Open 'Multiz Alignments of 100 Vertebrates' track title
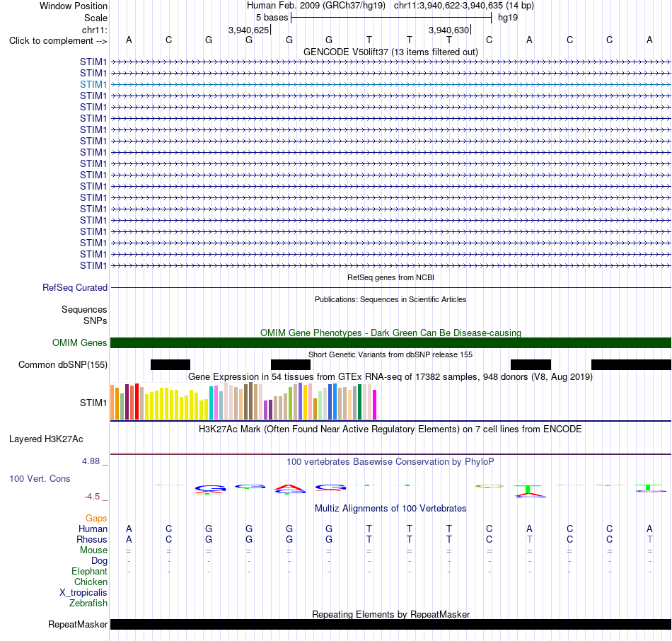The image size is (672, 641). click(390, 509)
